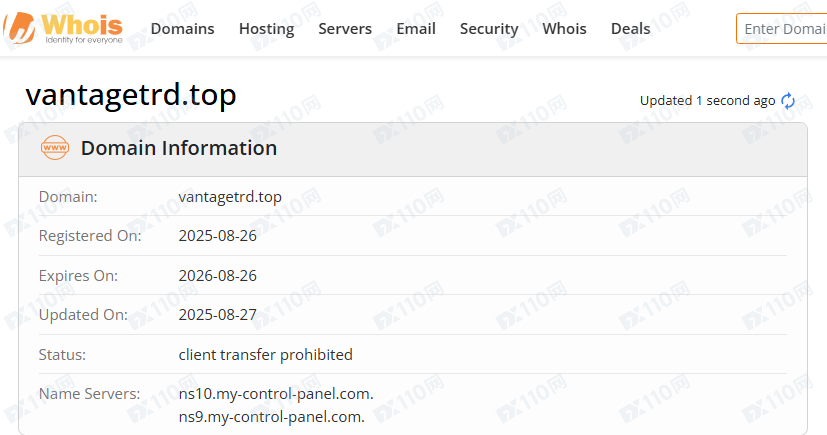Screen dimensions: 827x435
Task: Open the Servers menu
Action: tap(345, 29)
